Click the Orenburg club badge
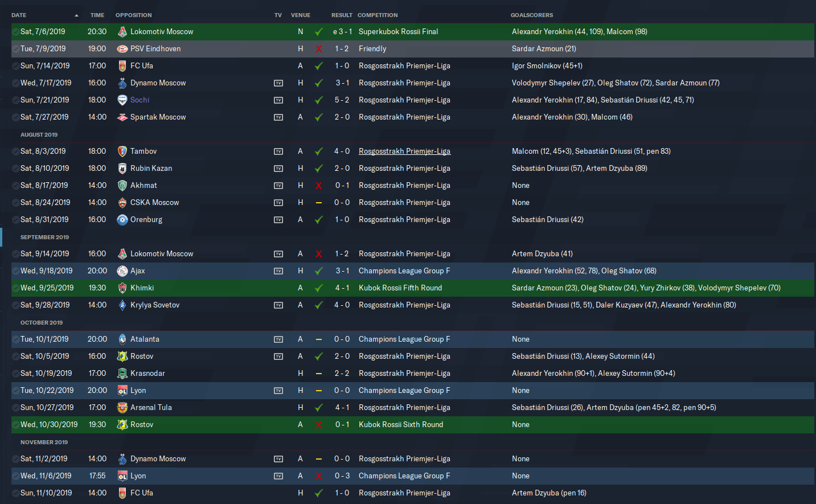816x504 pixels. tap(122, 220)
